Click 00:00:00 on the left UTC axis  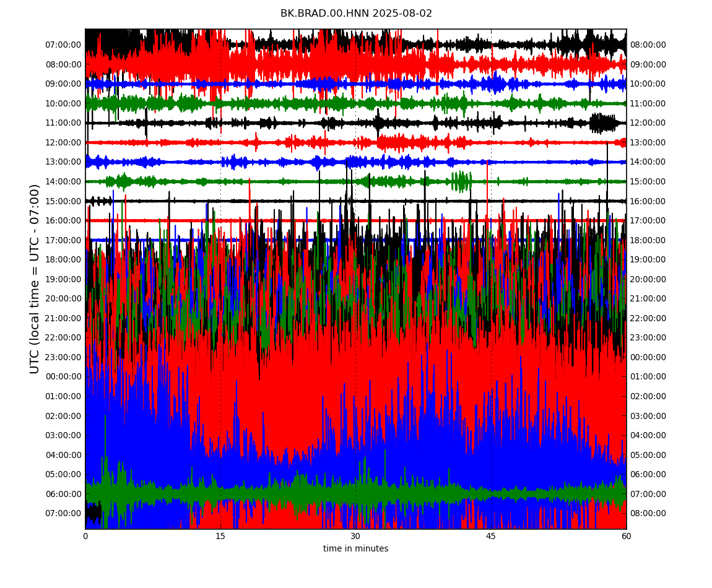point(63,376)
